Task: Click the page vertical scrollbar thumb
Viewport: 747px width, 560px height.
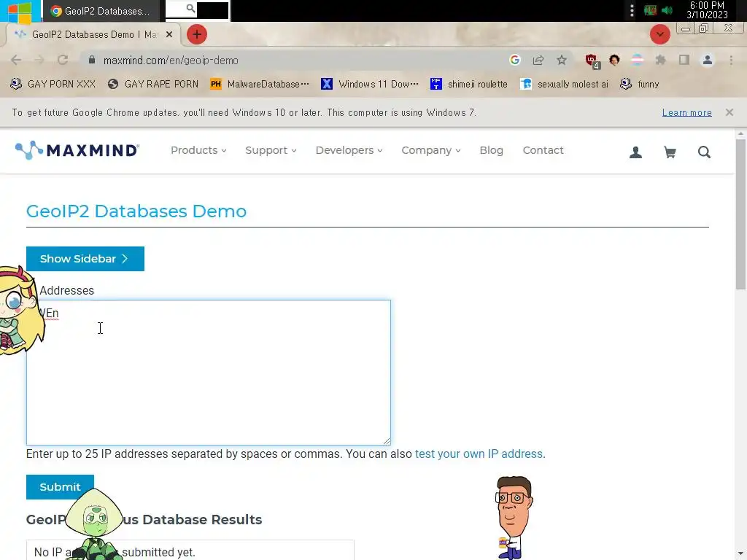Action: pyautogui.click(x=740, y=214)
